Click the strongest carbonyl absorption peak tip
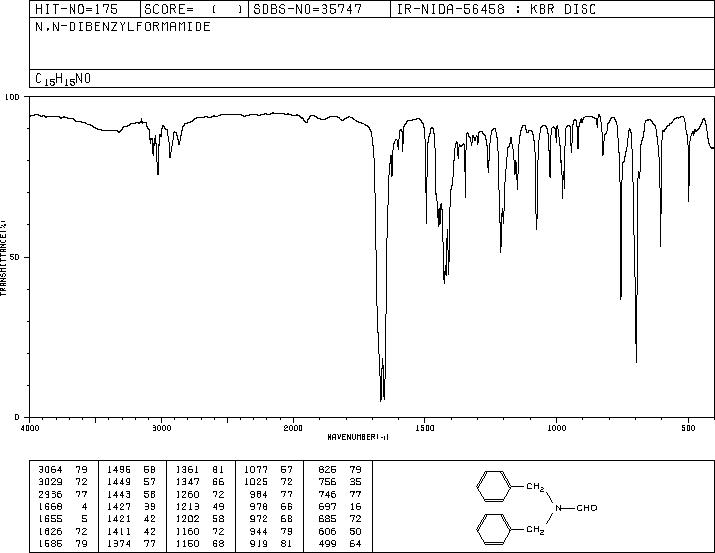The width and height of the screenshot is (715, 553). [381, 400]
